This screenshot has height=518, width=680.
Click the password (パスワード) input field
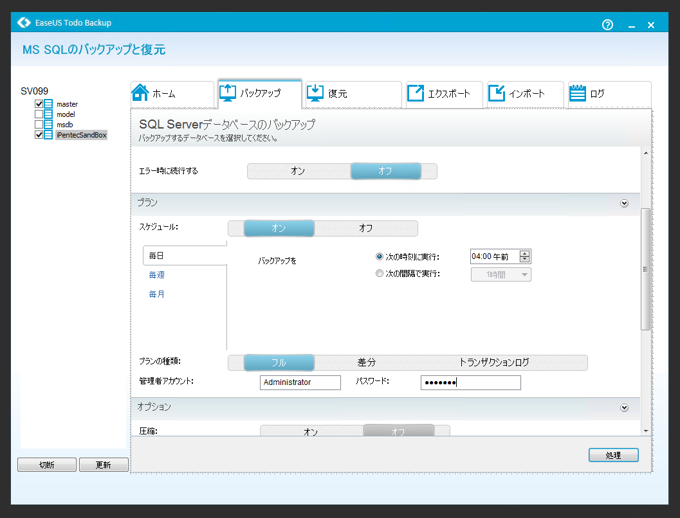(x=471, y=383)
